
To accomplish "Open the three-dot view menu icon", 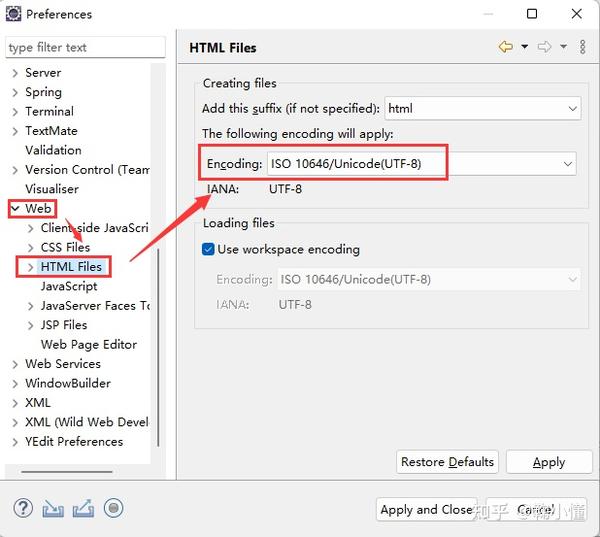I will coord(582,47).
